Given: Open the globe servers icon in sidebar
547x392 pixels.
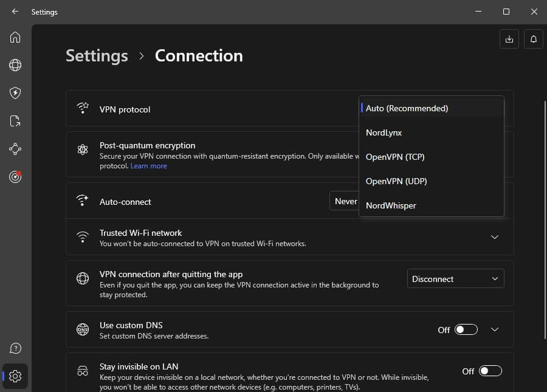Looking at the screenshot, I should pos(15,65).
